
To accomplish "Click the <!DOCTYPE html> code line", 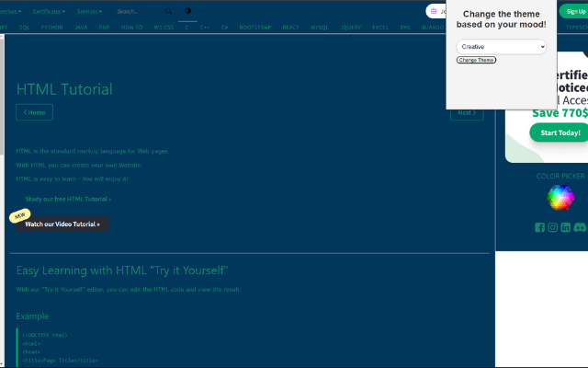I will [45, 335].
